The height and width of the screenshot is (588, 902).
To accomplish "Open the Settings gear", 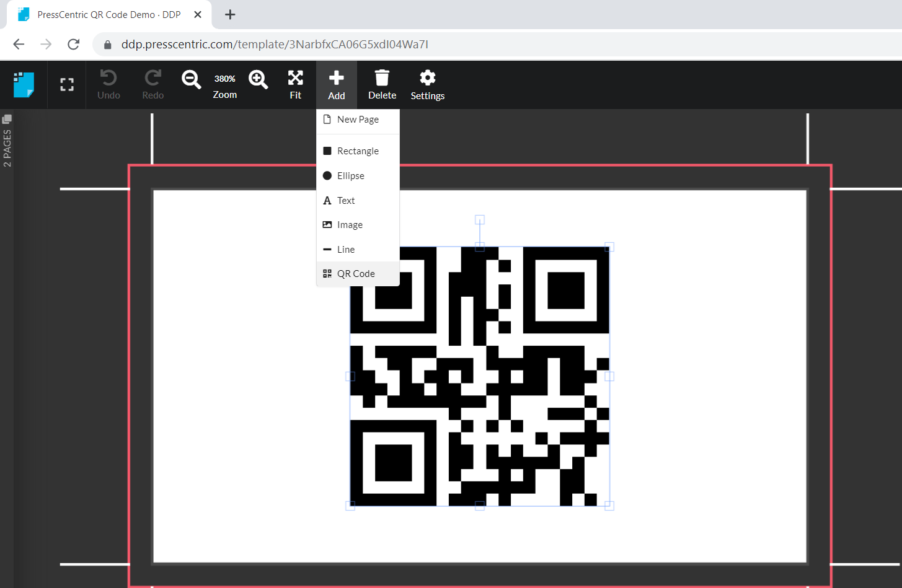I will click(428, 84).
